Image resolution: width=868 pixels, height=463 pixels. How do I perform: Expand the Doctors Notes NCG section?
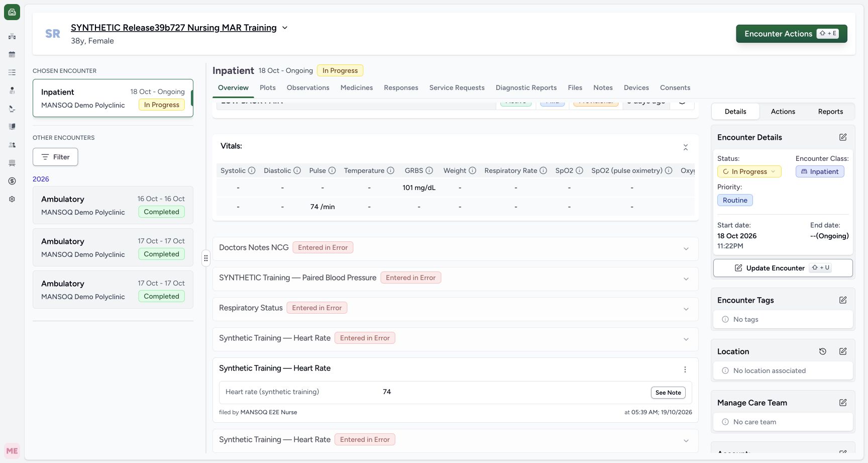click(x=686, y=249)
